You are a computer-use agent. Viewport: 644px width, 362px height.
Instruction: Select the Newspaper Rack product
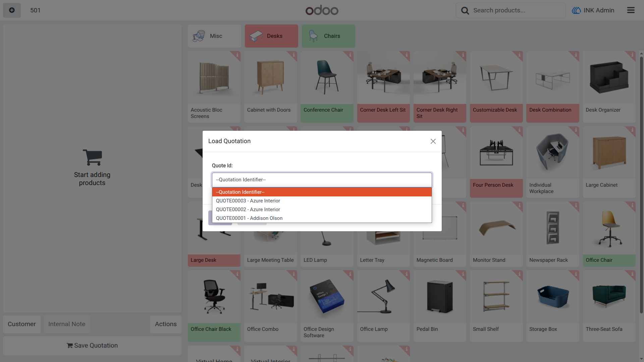(x=552, y=234)
